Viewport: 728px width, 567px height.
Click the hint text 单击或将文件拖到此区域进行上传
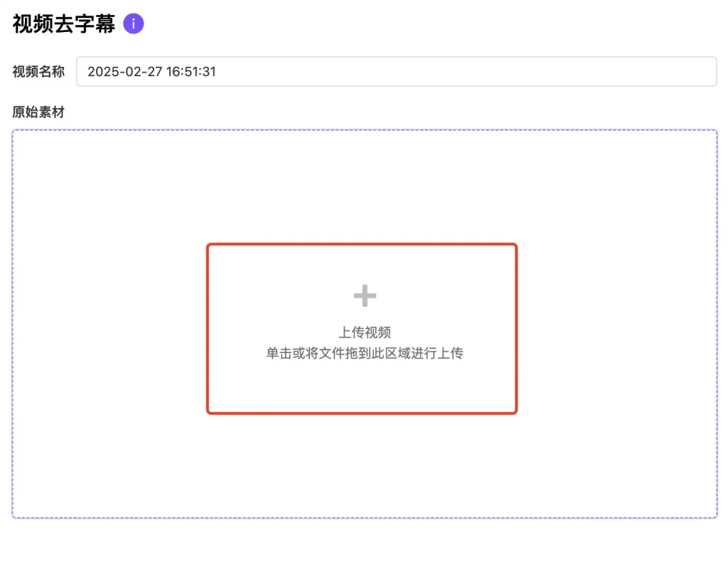[x=365, y=353]
